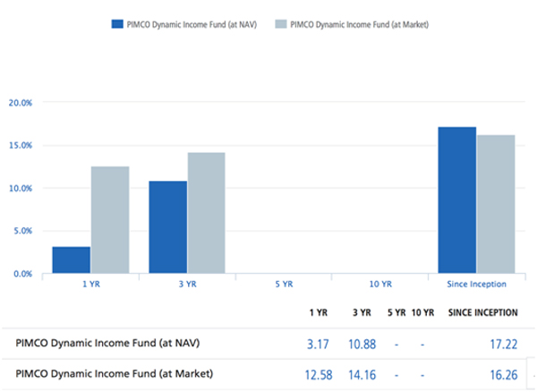
Task: Toggle 'PIMCO Dynamic Income Fund (at NAV)' legend label
Action: coord(192,25)
